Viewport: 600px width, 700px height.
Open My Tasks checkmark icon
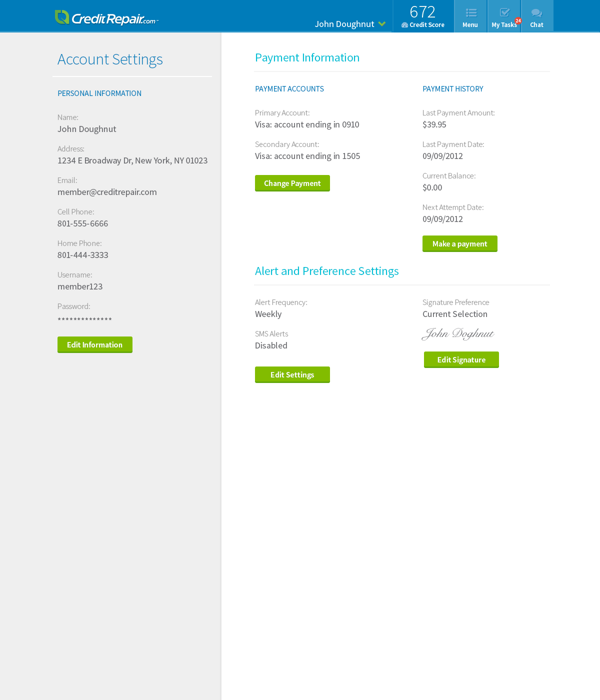coord(505,12)
